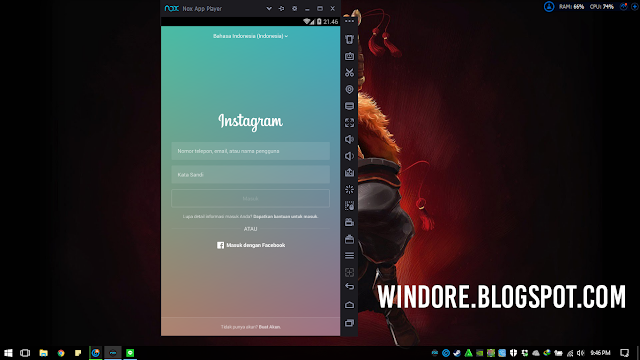The width and height of the screenshot is (640, 360).
Task: Click the volume down speaker icon
Action: (x=349, y=156)
